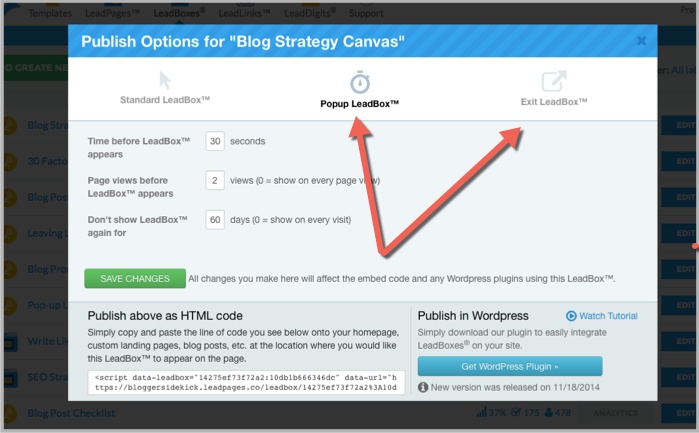Open the Watch Tutorial link
Image resolution: width=699 pixels, height=433 pixels.
click(608, 316)
